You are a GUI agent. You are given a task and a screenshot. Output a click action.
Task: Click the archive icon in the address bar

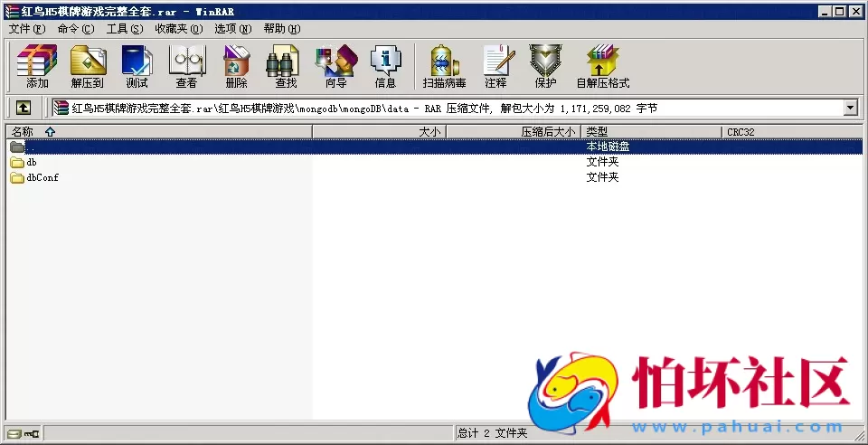coord(61,108)
